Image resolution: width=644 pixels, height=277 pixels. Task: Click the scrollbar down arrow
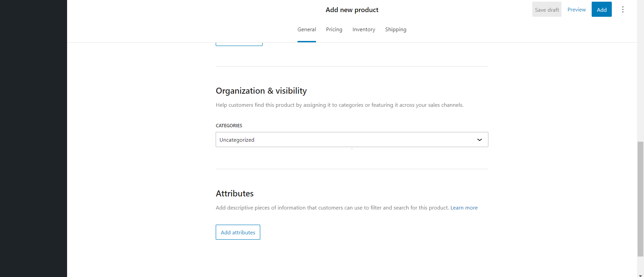click(x=640, y=275)
